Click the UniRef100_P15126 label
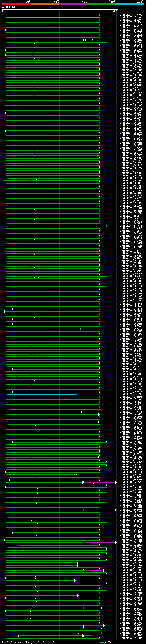Viewport: 146px width, 644px height. tap(131, 35)
